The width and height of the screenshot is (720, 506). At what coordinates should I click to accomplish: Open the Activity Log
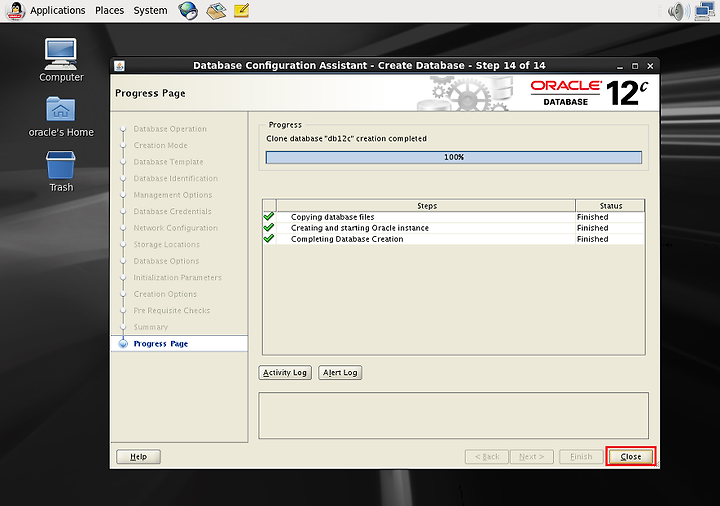point(285,372)
